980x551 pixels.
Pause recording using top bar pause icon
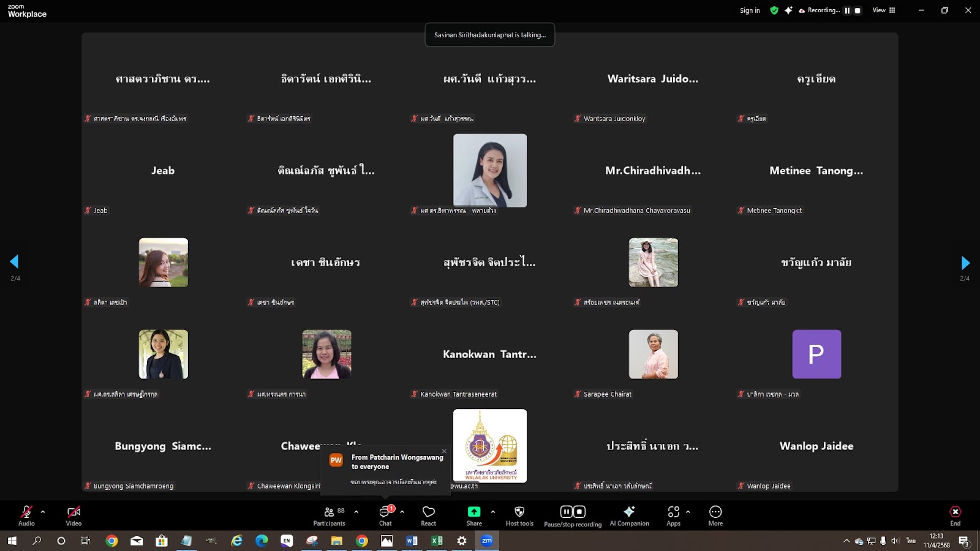(x=848, y=10)
